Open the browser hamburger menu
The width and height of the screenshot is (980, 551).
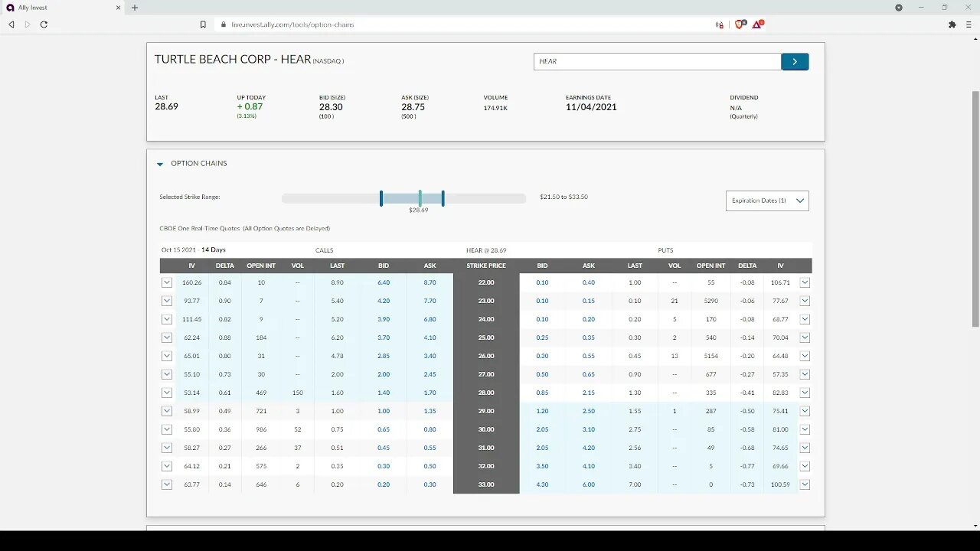[x=968, y=24]
